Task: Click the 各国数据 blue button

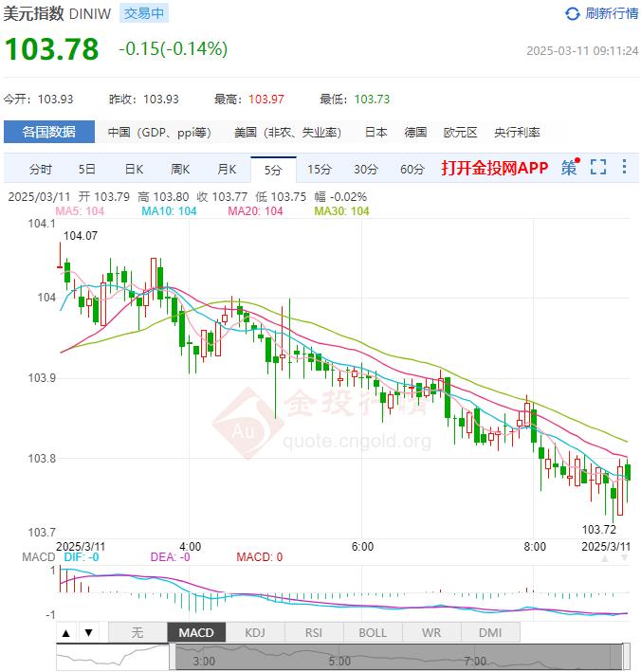Action: pyautogui.click(x=49, y=132)
